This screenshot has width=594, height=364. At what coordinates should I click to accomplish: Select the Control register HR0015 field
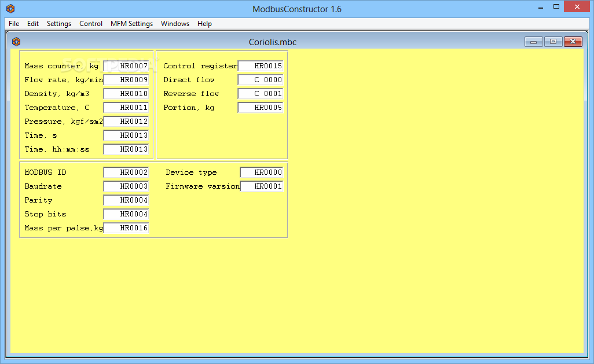coord(261,66)
